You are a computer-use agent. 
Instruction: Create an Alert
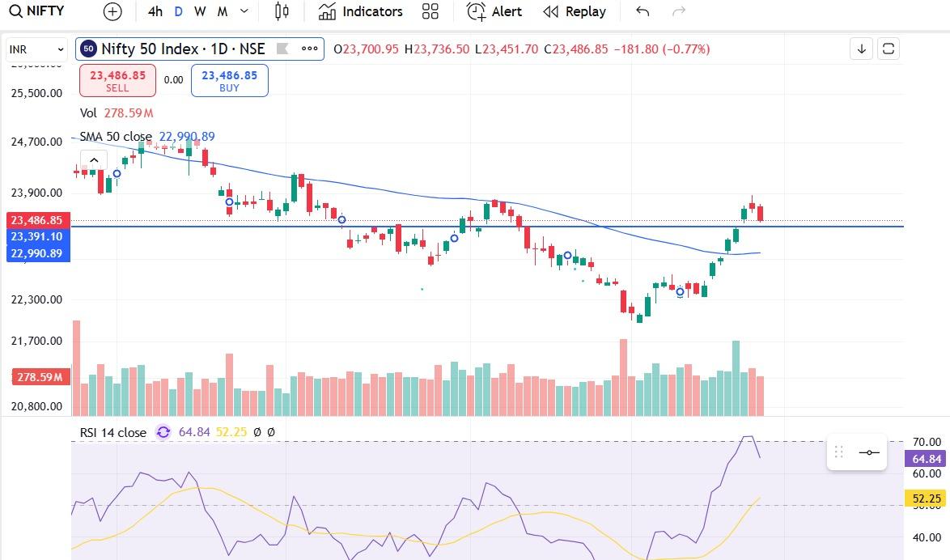[494, 11]
